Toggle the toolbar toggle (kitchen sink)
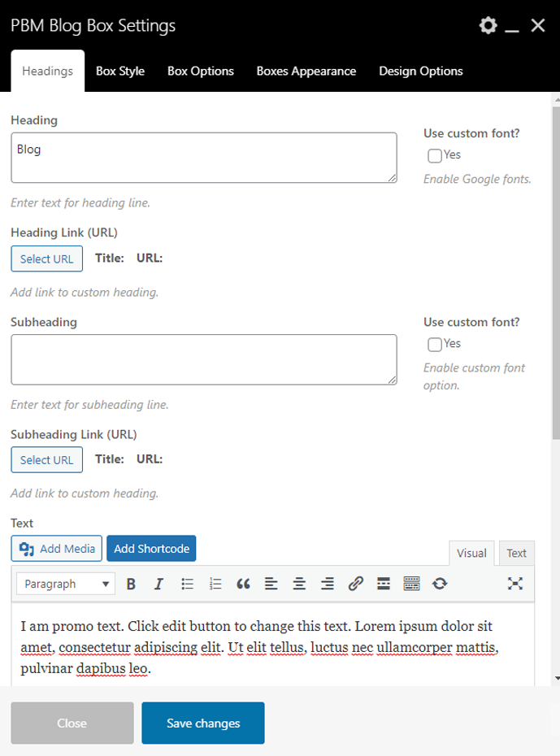560x756 pixels. point(411,584)
